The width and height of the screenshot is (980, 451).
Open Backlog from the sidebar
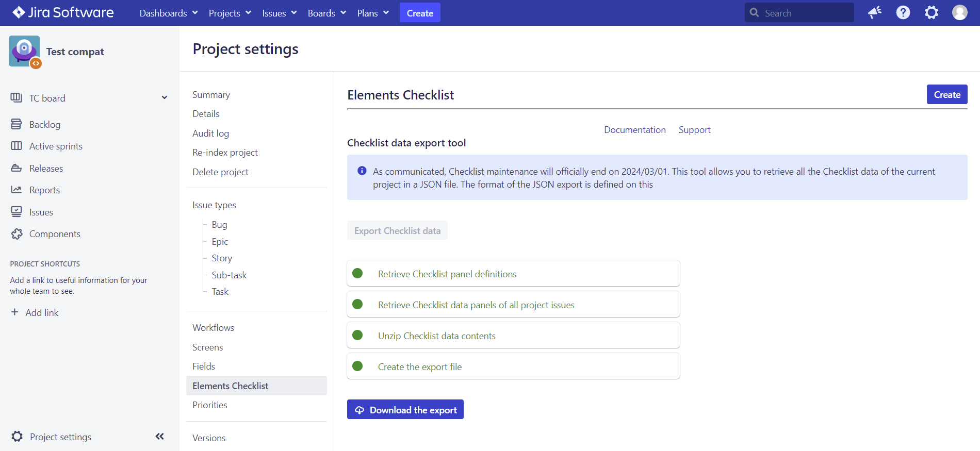pos(45,125)
